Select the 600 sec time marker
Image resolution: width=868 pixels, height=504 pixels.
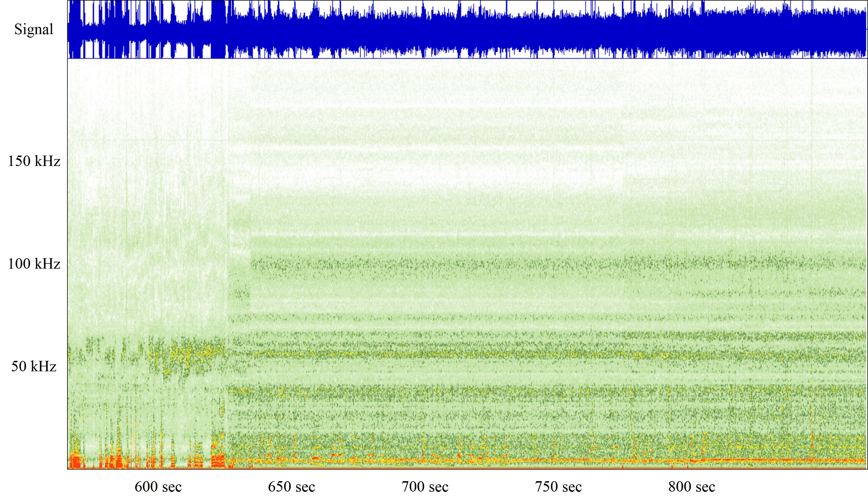coord(158,487)
